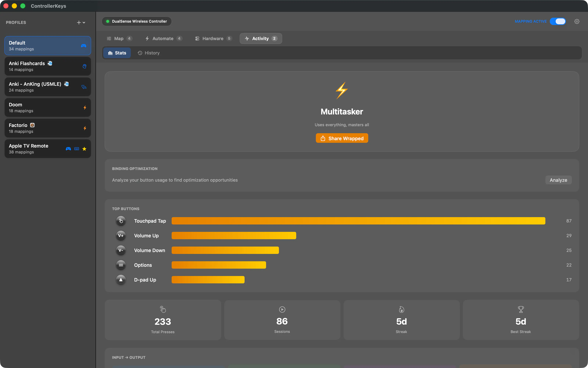This screenshot has width=588, height=368.
Task: Click the 233 Total Presses card
Action: pyautogui.click(x=163, y=320)
